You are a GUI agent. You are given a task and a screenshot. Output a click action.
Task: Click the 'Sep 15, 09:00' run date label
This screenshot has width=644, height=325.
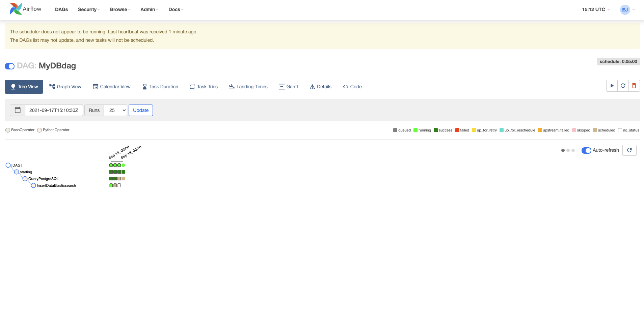click(119, 152)
